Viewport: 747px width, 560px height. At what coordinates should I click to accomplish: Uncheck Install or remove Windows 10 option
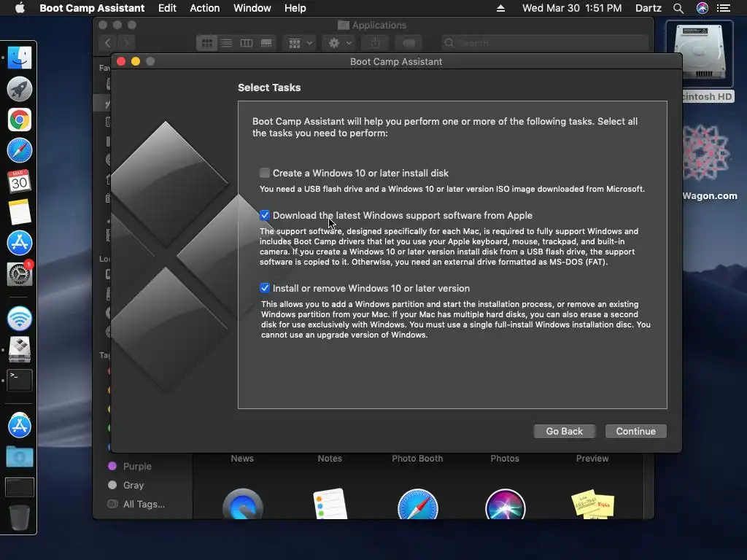pos(264,288)
